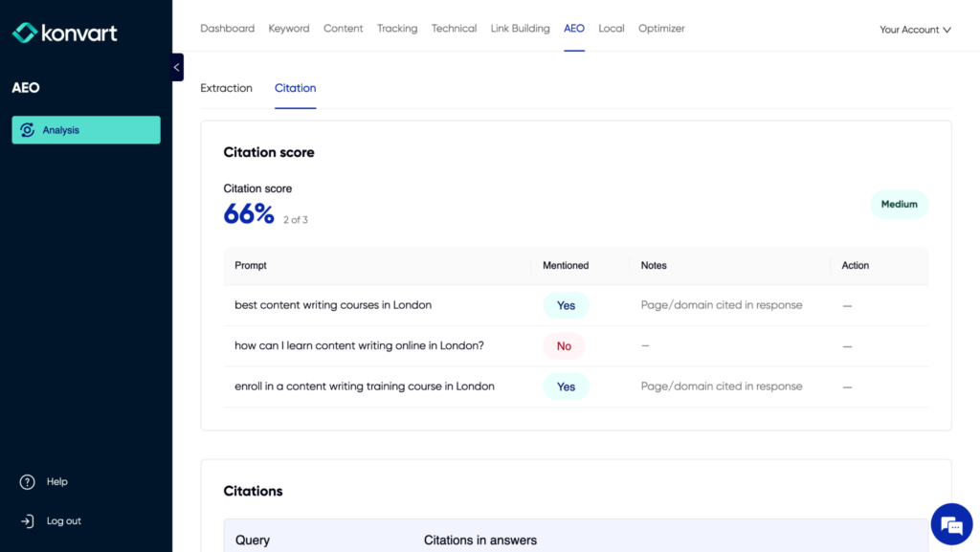The image size is (980, 552).
Task: Select 'enroll in a content writing training course' prompt
Action: (x=365, y=386)
